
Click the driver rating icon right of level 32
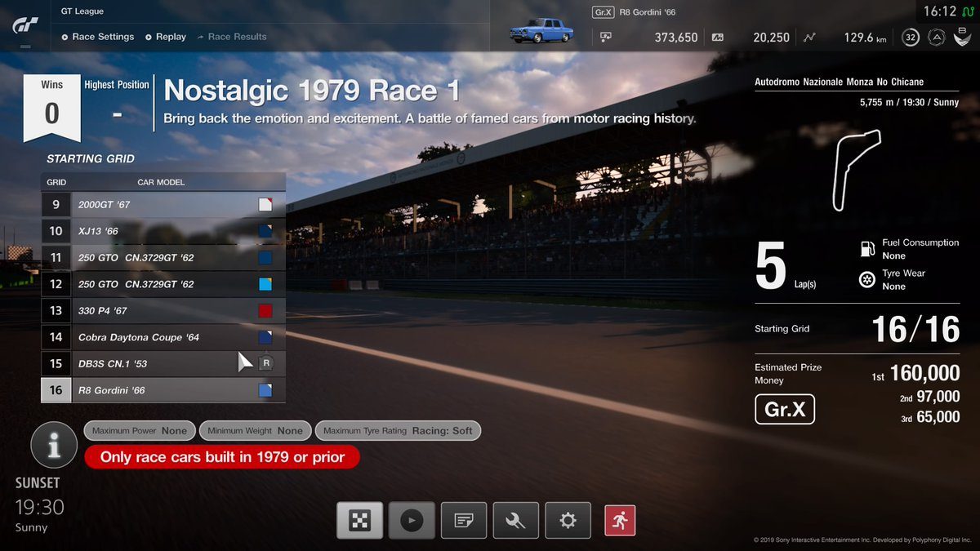(938, 37)
